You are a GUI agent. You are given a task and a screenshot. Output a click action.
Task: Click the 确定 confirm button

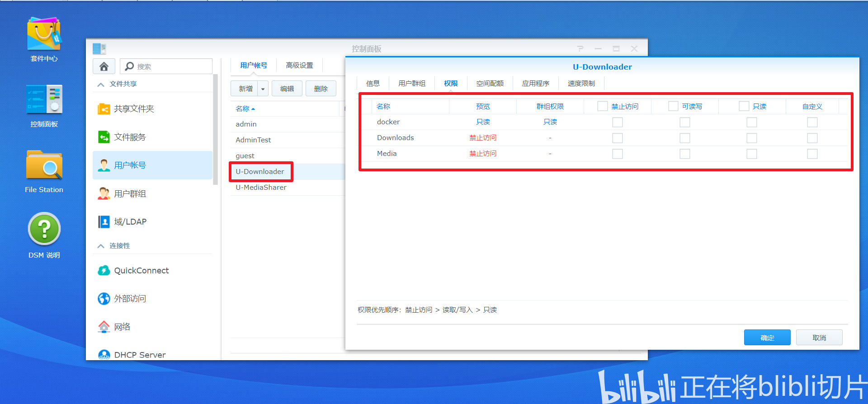pyautogui.click(x=767, y=338)
